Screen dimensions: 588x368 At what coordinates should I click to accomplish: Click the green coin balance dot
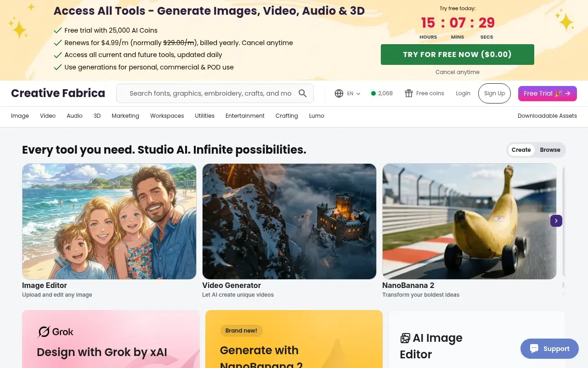[x=373, y=93]
